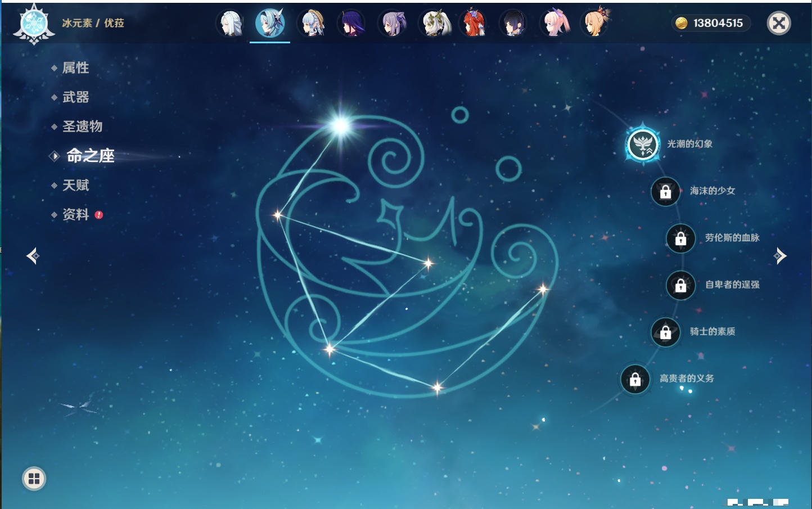The image size is (812, 509).
Task: Choose the dark purple-haired character portrait
Action: 351,24
